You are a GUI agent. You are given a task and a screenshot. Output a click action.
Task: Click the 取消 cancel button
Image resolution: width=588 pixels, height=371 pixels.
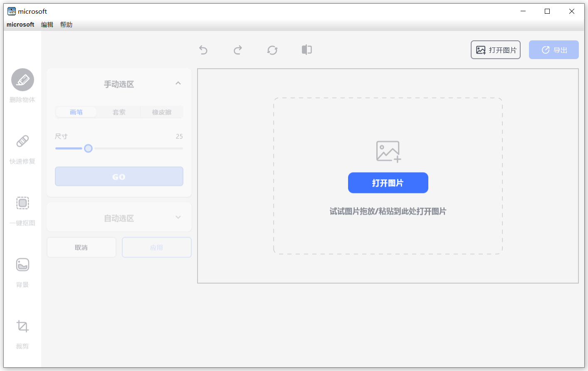pos(82,247)
